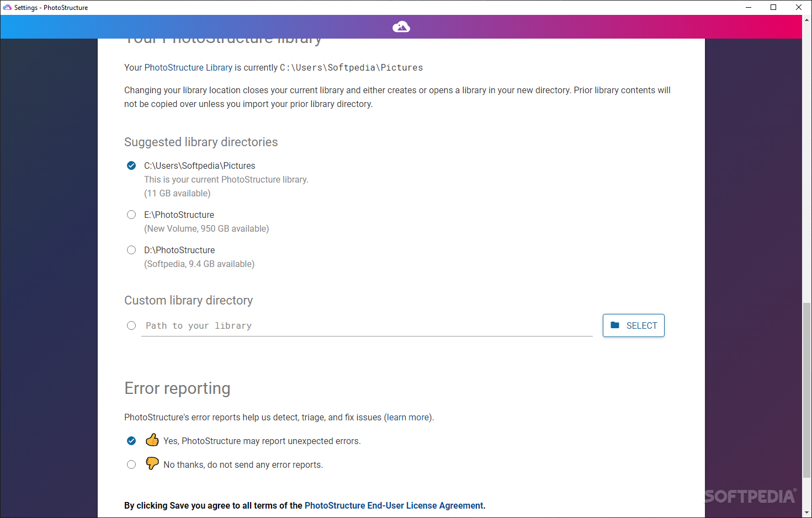Click 'Custom library directory' heading

[x=189, y=300]
